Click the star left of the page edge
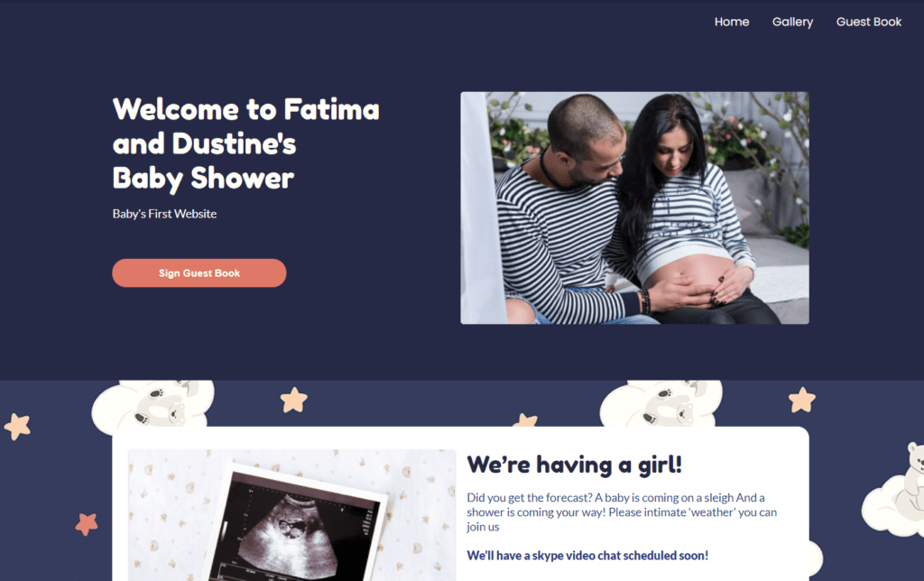The width and height of the screenshot is (924, 581). tap(17, 426)
